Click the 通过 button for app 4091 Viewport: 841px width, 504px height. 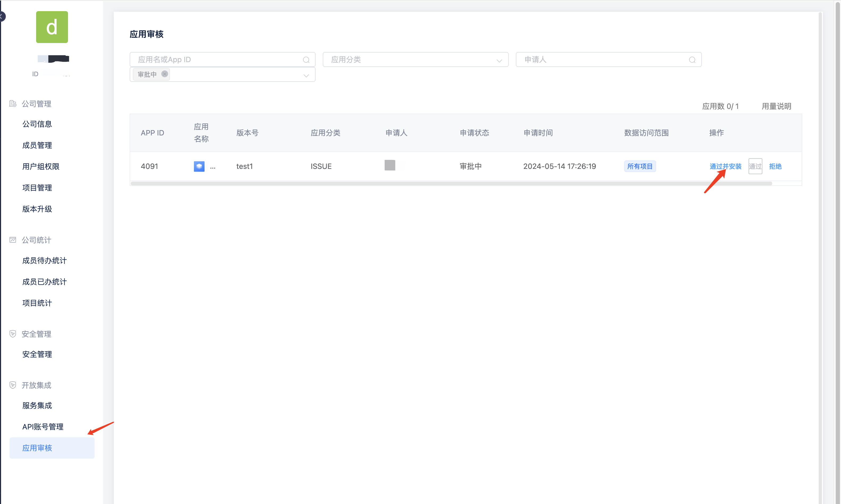pos(755,166)
